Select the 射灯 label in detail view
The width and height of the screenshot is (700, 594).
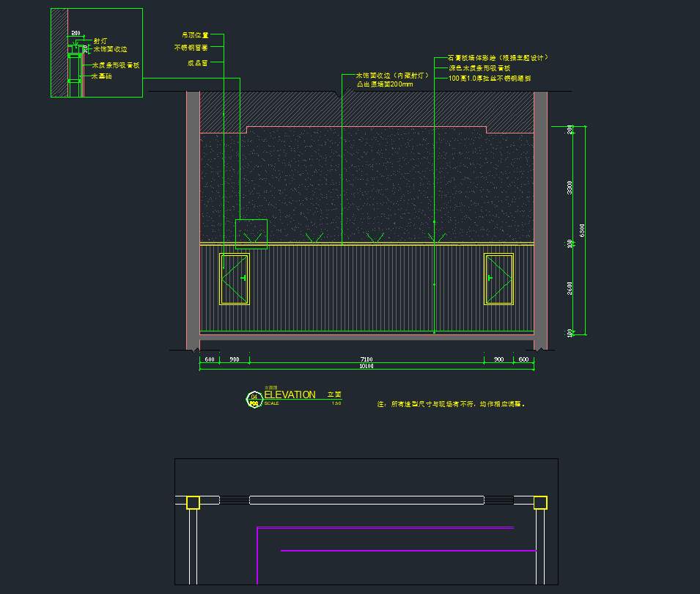pyautogui.click(x=100, y=41)
